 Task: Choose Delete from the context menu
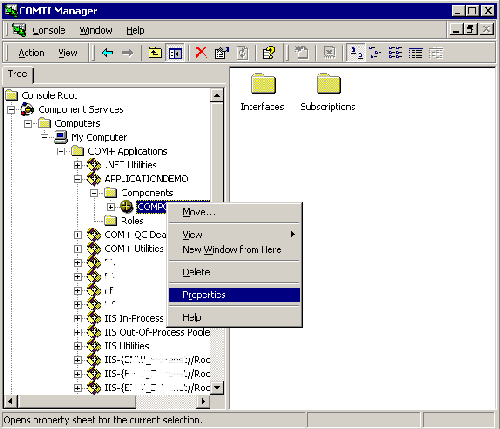pyautogui.click(x=234, y=272)
